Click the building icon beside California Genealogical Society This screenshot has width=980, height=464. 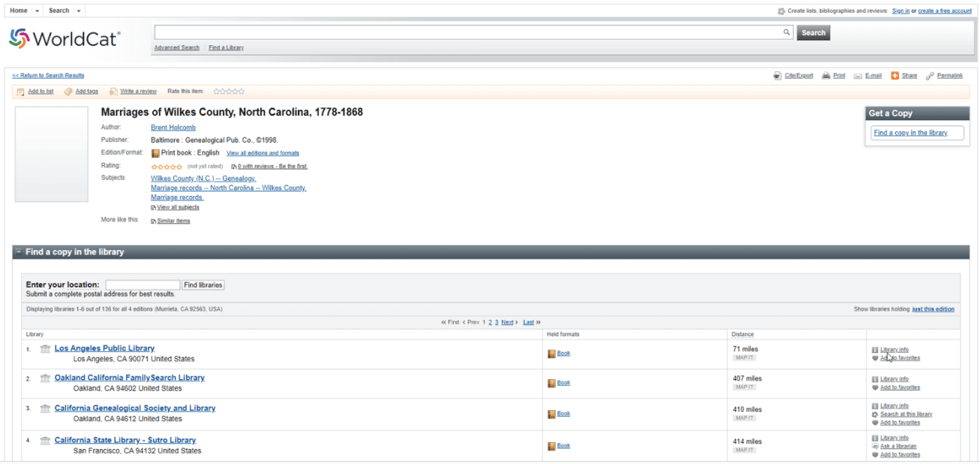(x=45, y=408)
